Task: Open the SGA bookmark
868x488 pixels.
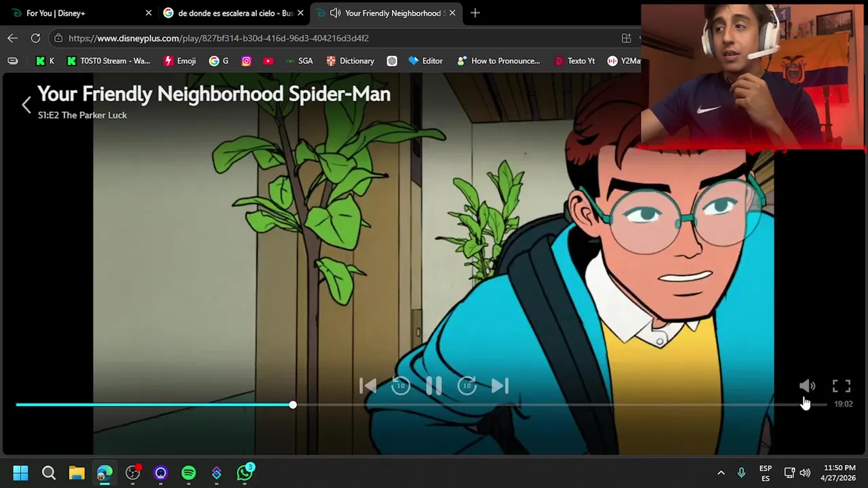Action: pyautogui.click(x=299, y=61)
